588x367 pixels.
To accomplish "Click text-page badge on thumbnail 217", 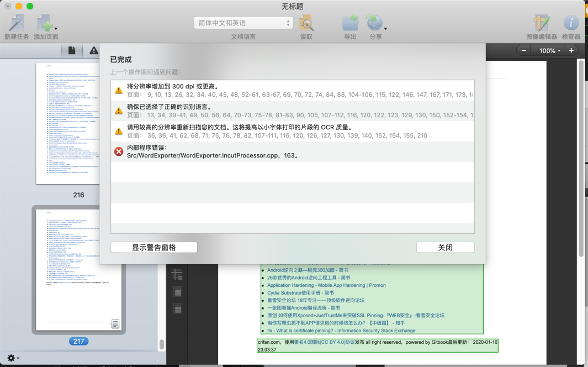I will click(x=115, y=323).
